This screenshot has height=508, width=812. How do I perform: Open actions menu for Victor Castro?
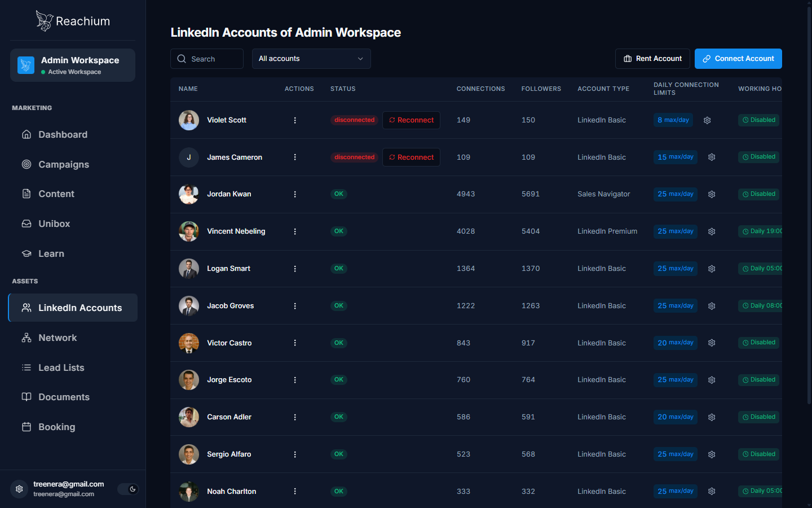tap(295, 343)
